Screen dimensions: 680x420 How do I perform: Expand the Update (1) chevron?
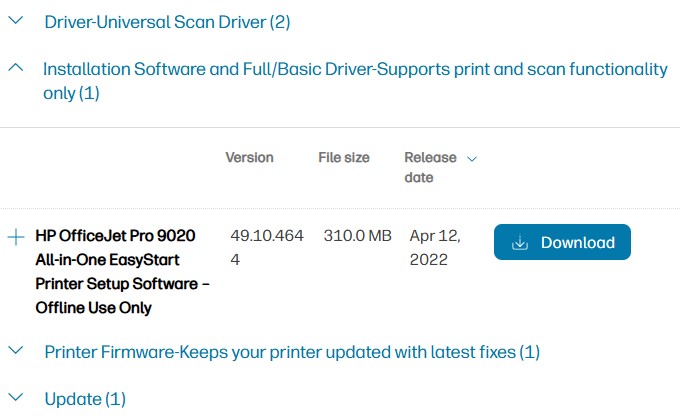pyautogui.click(x=16, y=399)
